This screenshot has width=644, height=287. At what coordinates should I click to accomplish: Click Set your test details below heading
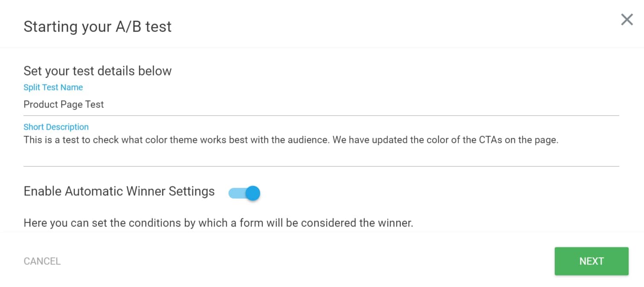coord(97,71)
